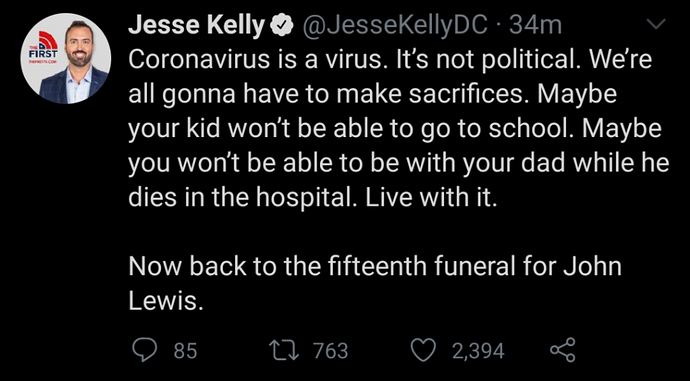This screenshot has height=381, width=690.
Task: Click the line mentioning 'go to school'
Action: [x=395, y=130]
